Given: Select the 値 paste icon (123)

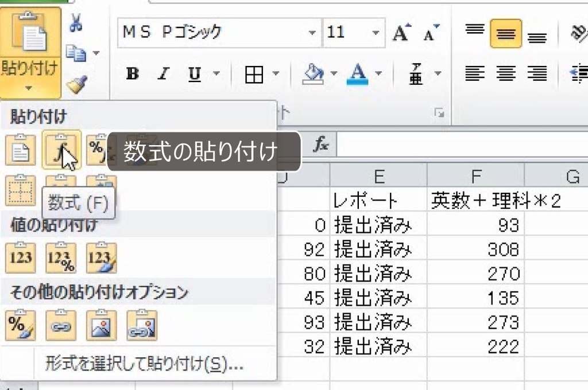Looking at the screenshot, I should 20,258.
